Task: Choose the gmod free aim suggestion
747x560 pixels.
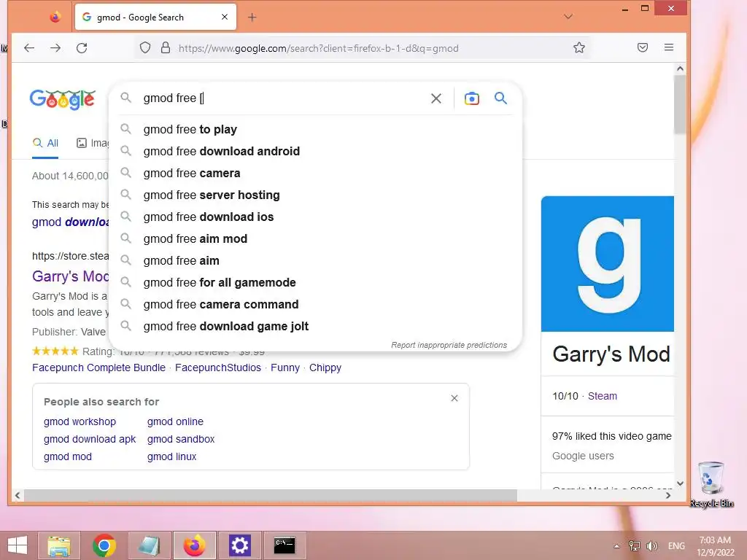Action: (315, 261)
